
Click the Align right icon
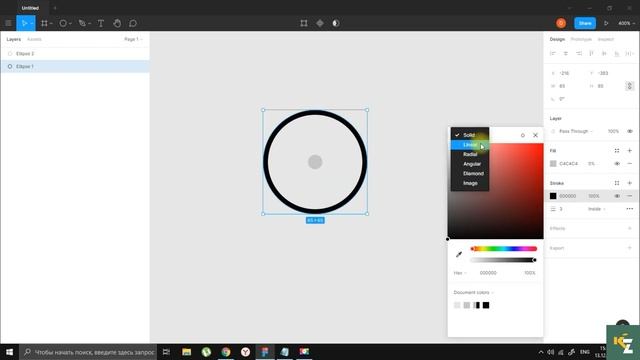(x=579, y=53)
